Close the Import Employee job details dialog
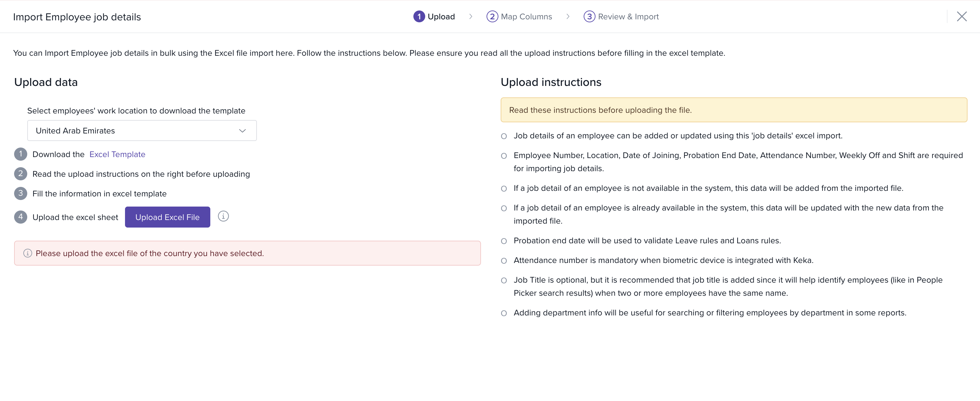Image resolution: width=980 pixels, height=401 pixels. click(x=961, y=16)
